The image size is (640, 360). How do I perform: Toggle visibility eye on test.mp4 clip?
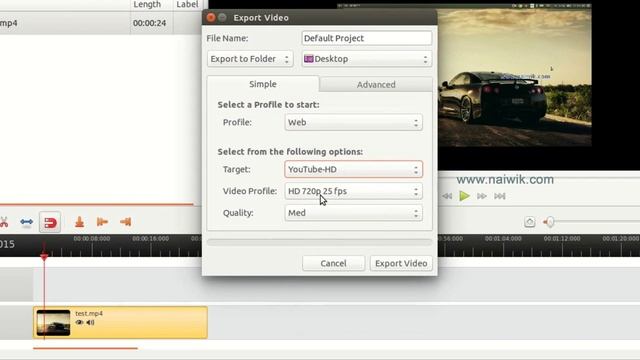79,322
